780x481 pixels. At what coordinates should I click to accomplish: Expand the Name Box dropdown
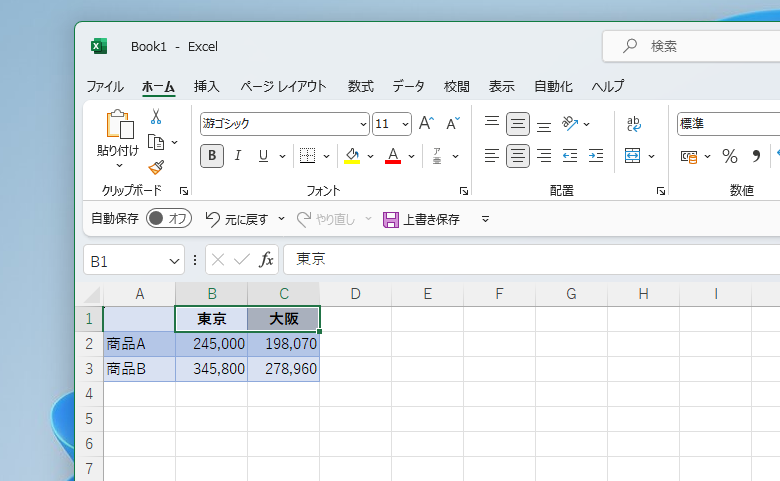174,261
